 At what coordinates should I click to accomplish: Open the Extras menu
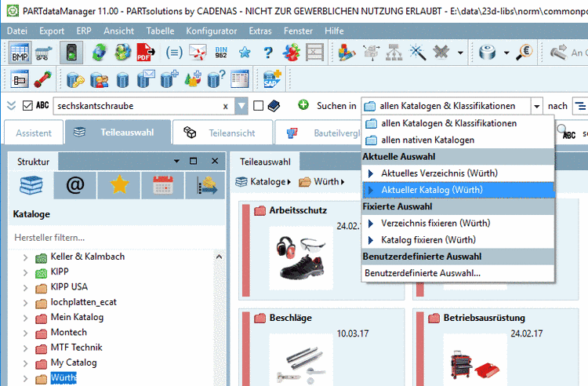coord(260,31)
